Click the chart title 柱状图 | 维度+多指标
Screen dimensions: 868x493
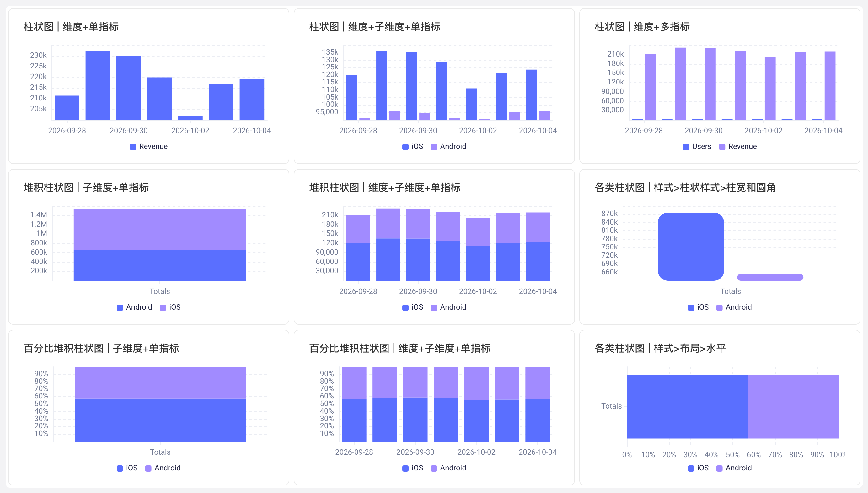642,27
